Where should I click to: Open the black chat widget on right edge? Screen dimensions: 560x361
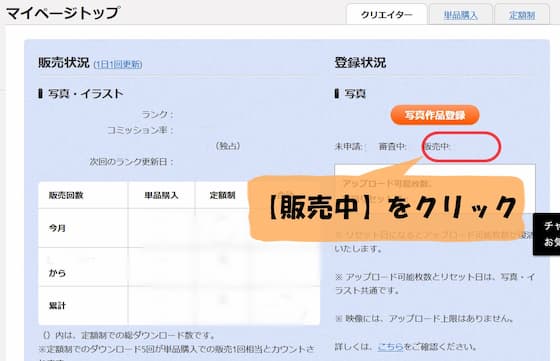[546, 234]
